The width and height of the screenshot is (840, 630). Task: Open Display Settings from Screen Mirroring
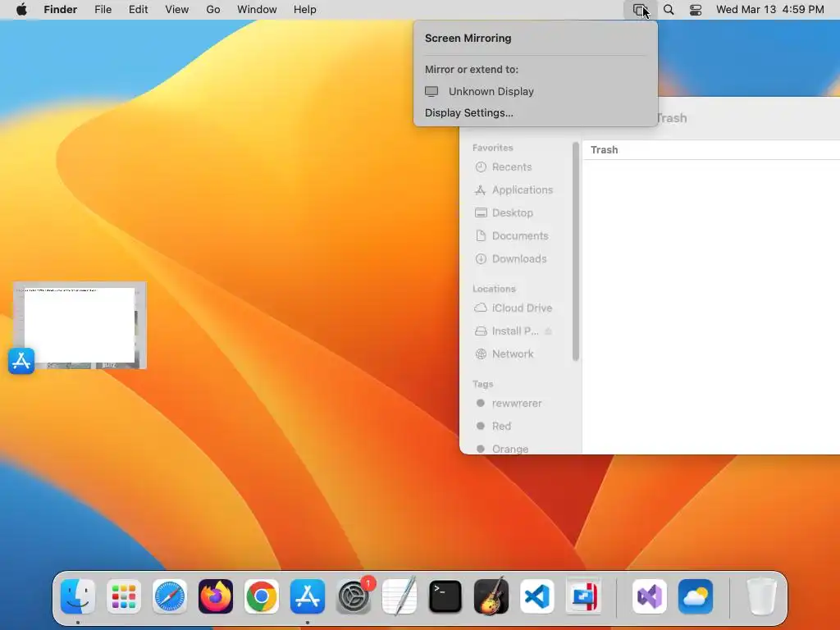(468, 113)
